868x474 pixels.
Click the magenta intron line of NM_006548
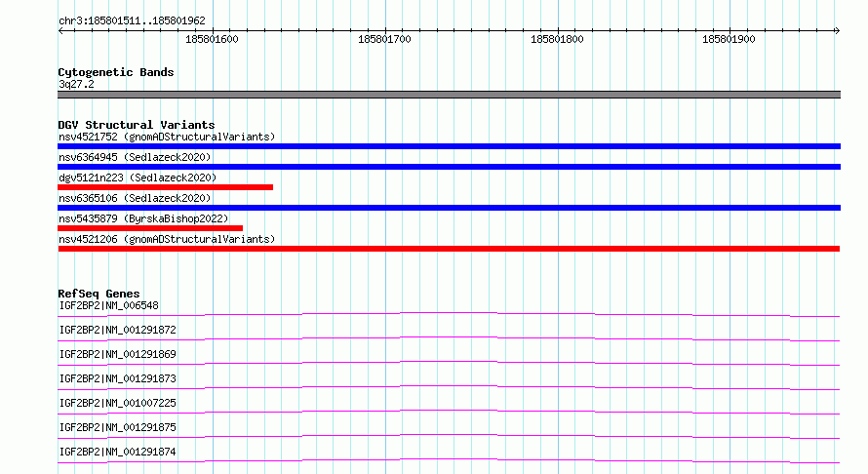[449, 314]
